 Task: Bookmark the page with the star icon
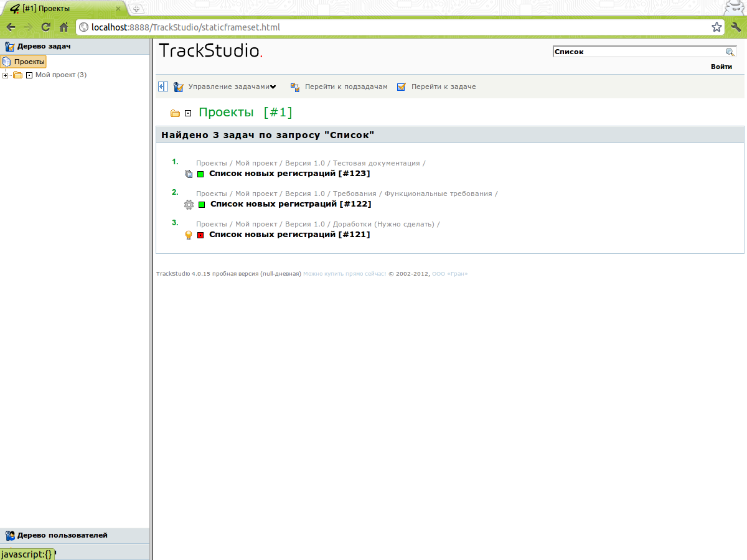tap(717, 27)
